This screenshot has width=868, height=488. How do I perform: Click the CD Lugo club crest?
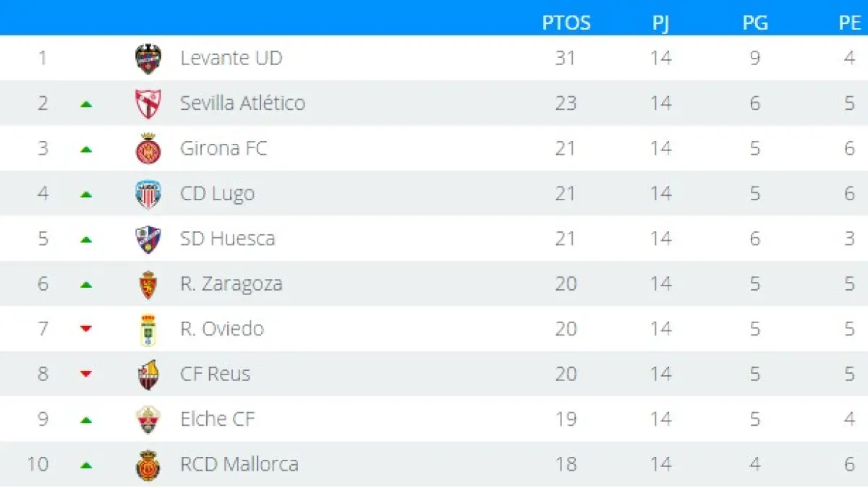(x=148, y=194)
